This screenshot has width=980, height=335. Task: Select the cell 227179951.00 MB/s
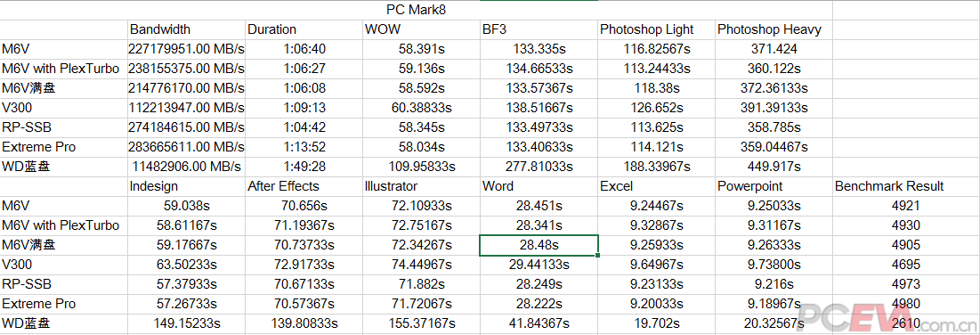tap(186, 49)
